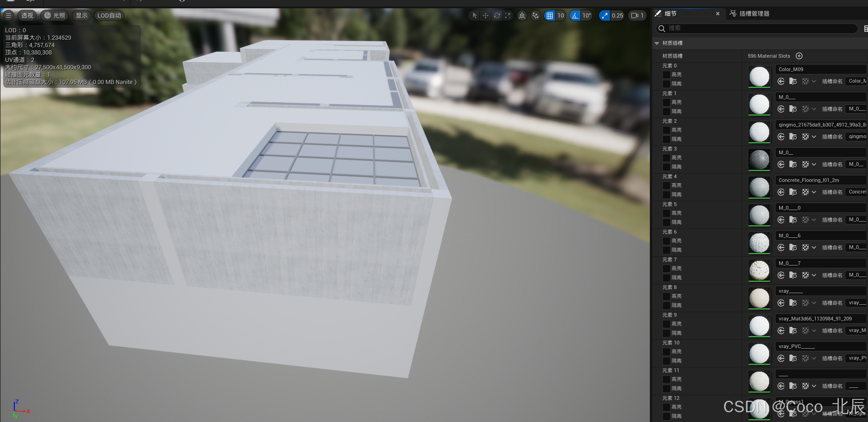Viewport: 868px width, 422px height.
Task: Open the rotation snap 10° dropdown
Action: point(587,15)
